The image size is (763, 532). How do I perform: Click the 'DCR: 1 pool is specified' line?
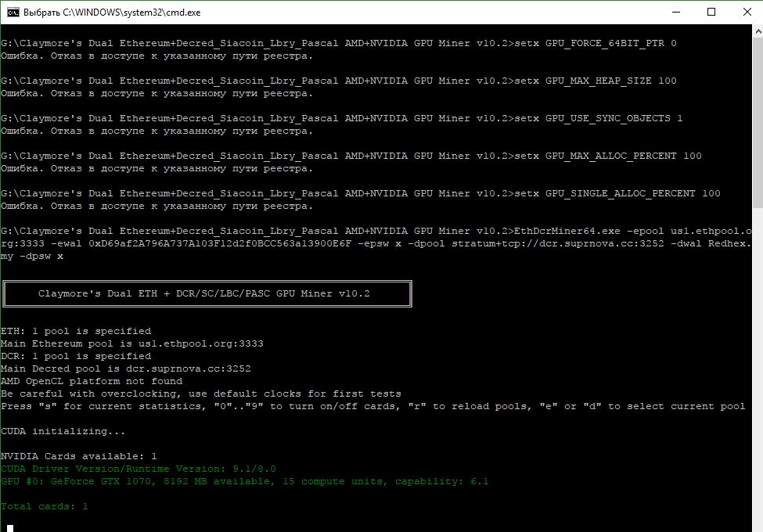point(76,357)
